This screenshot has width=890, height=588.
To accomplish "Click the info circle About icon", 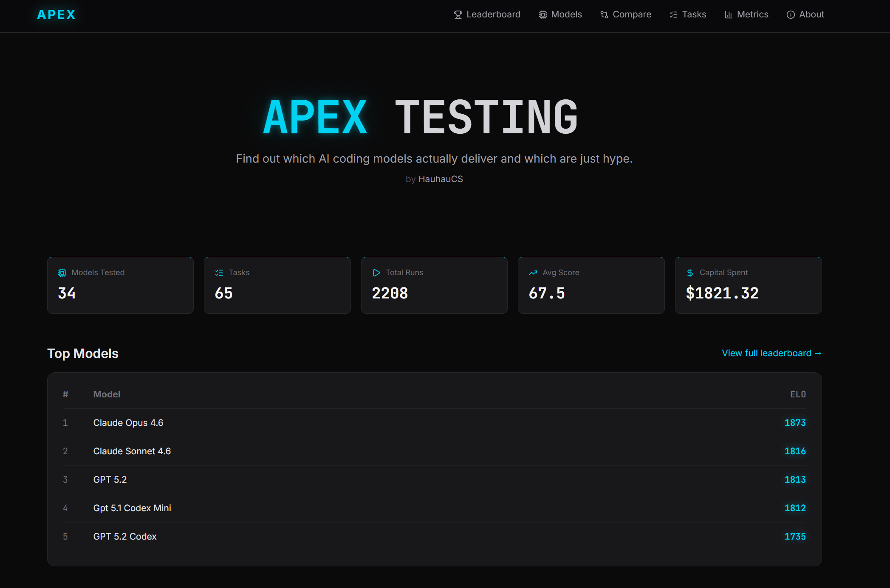I will [790, 15].
